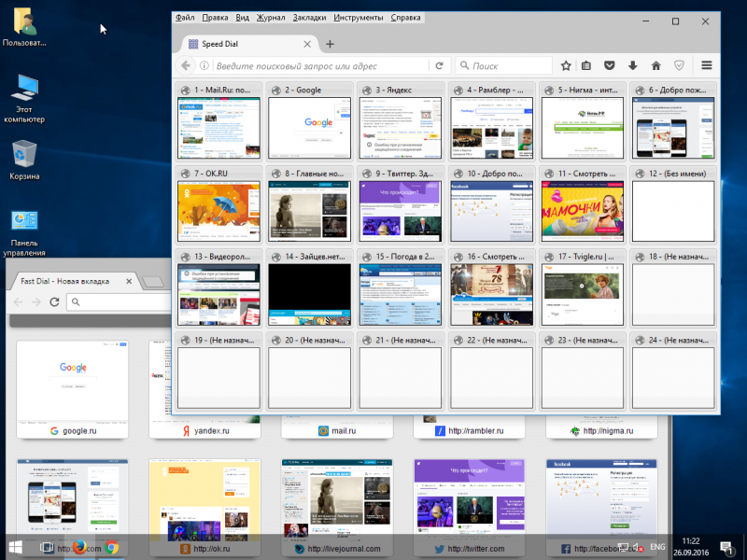Select the Этот компьютер desktop icon
This screenshot has height=560, width=747.
24,99
